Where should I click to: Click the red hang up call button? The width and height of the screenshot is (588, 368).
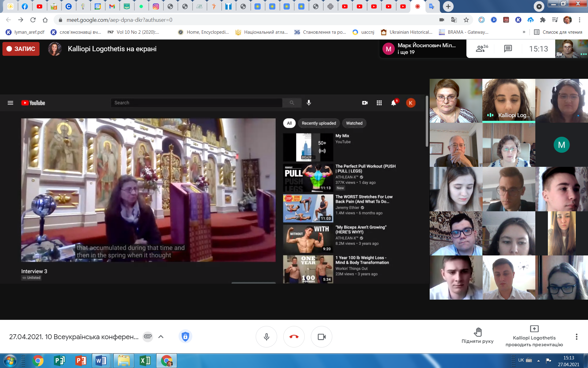click(x=294, y=337)
